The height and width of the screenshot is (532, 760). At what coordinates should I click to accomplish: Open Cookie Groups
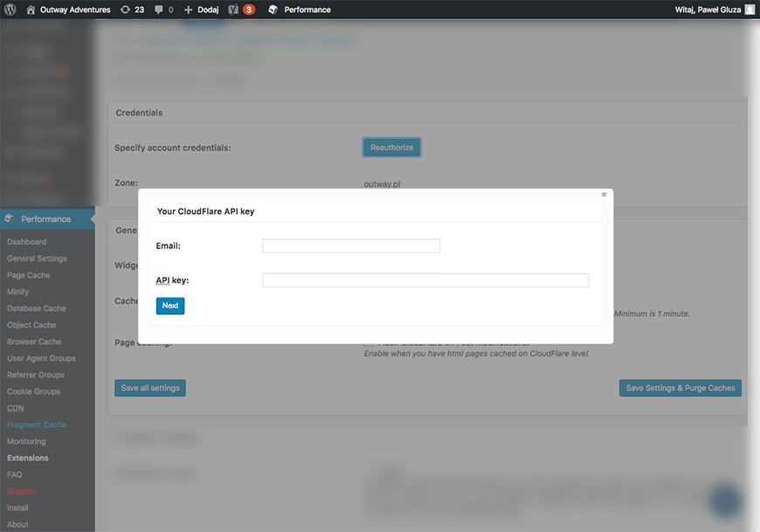tap(33, 391)
